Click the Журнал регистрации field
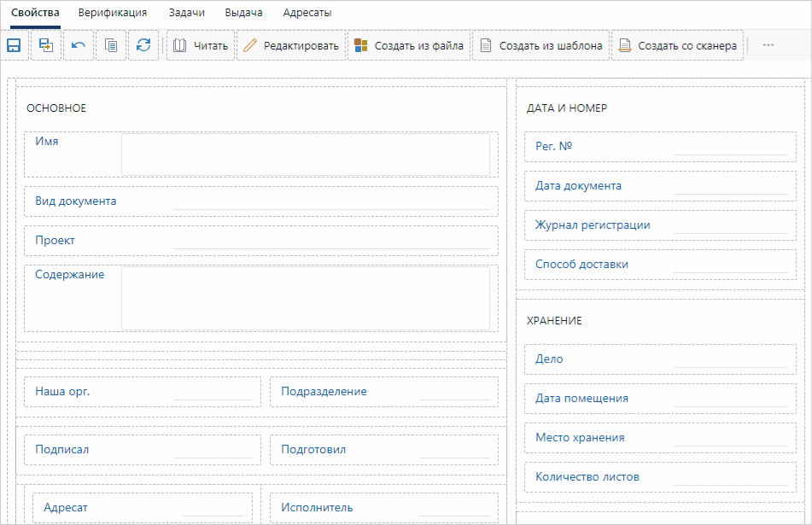 (729, 225)
